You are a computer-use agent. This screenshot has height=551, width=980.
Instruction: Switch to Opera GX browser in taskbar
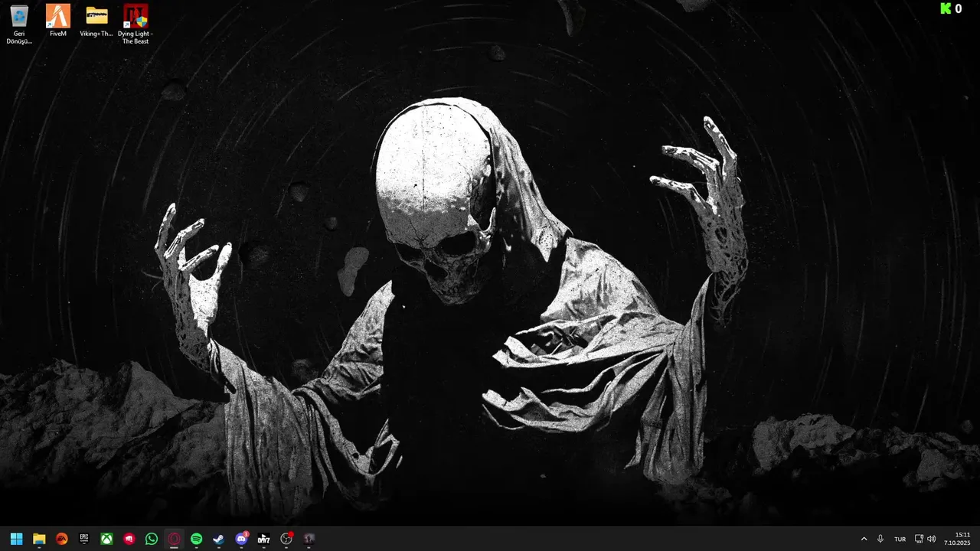click(x=174, y=539)
